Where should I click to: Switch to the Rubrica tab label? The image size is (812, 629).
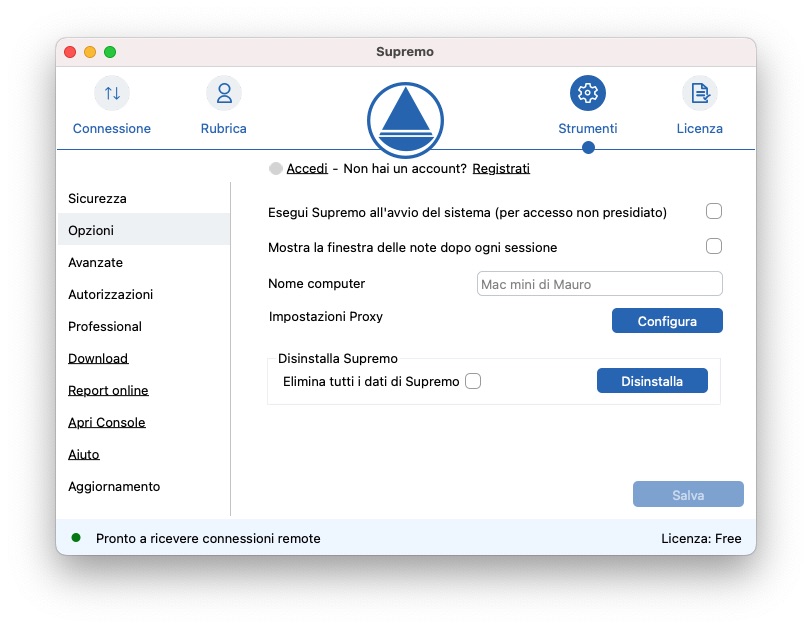(x=224, y=128)
